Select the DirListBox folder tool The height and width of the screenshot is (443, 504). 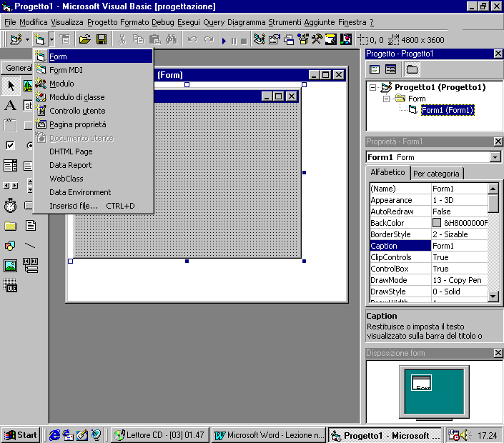pos(11,226)
